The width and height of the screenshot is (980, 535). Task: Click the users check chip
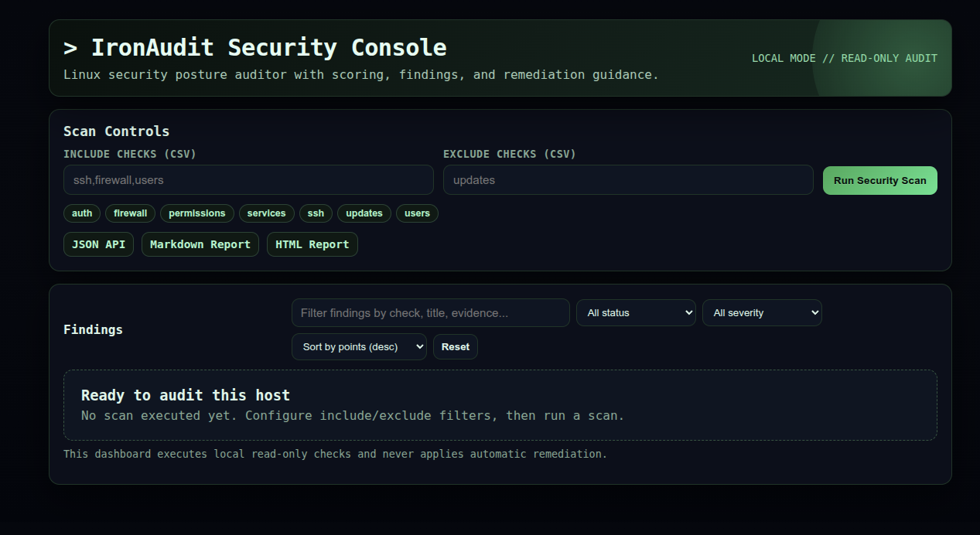click(417, 213)
